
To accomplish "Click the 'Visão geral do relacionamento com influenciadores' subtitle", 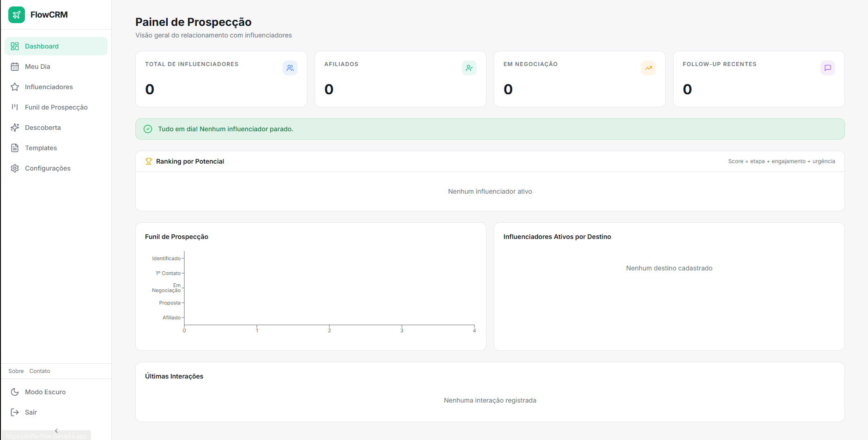I will coord(213,35).
